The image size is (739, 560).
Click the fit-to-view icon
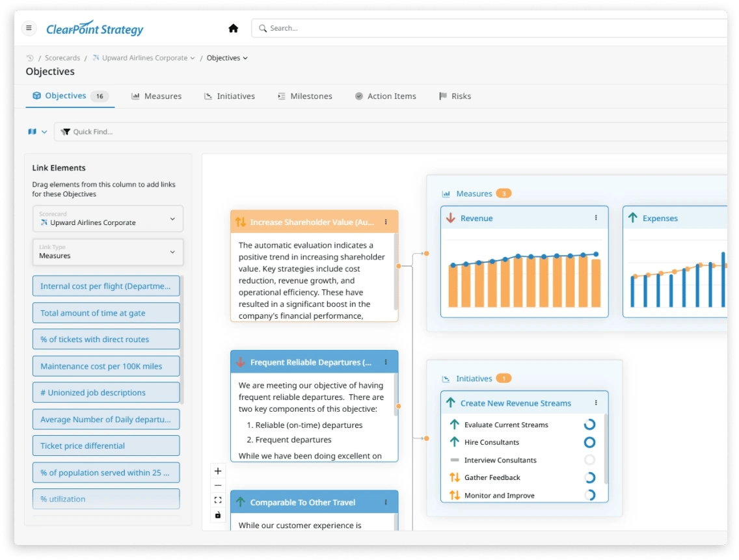[218, 500]
